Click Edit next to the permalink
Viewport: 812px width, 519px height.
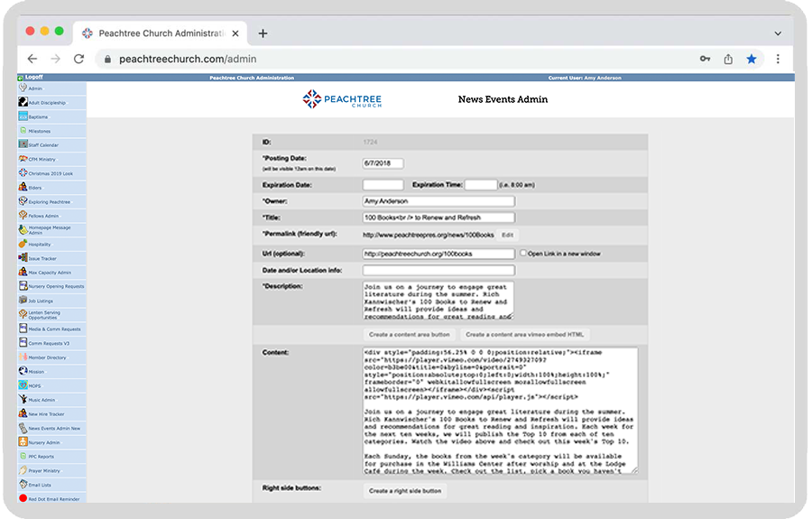(x=507, y=236)
